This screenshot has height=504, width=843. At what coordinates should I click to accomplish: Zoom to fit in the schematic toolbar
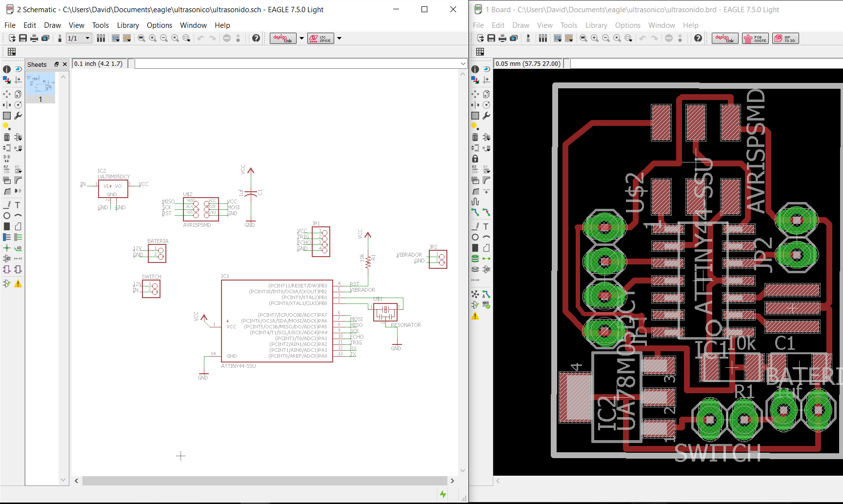pyautogui.click(x=141, y=38)
